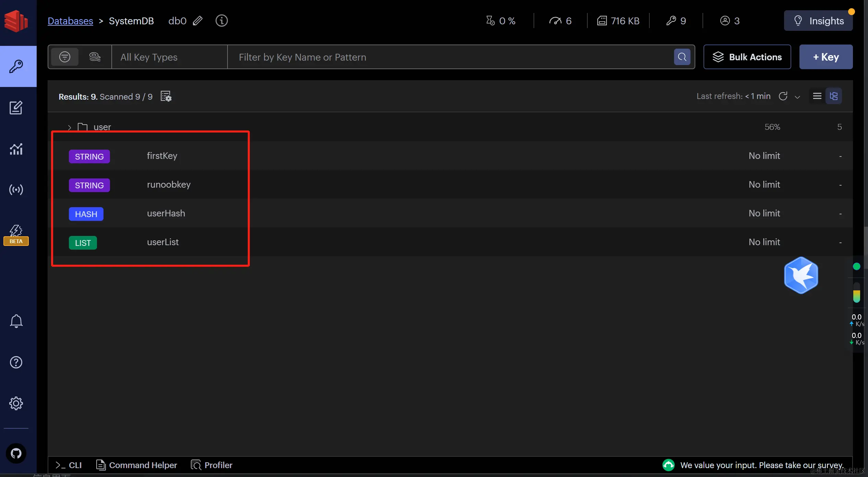Open the Analysis Tools sidebar icon

(16, 149)
